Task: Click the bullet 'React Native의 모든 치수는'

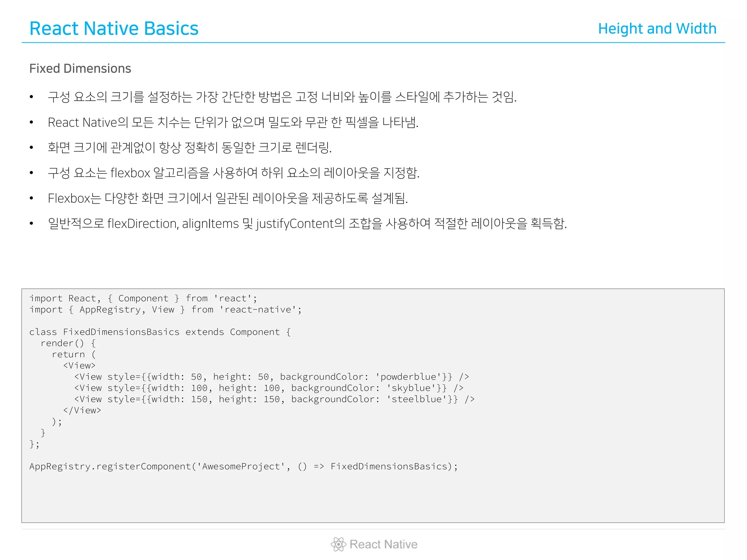Action: 233,122
